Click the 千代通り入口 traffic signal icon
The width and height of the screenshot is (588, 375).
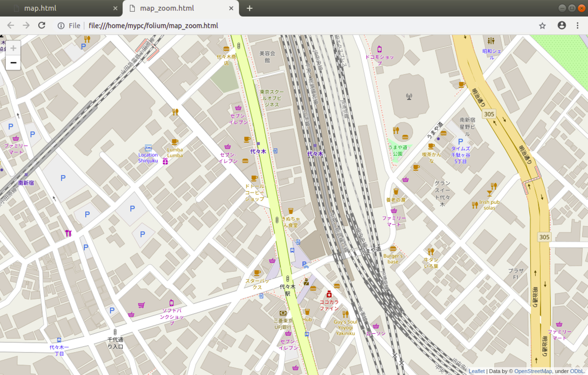coord(115,332)
